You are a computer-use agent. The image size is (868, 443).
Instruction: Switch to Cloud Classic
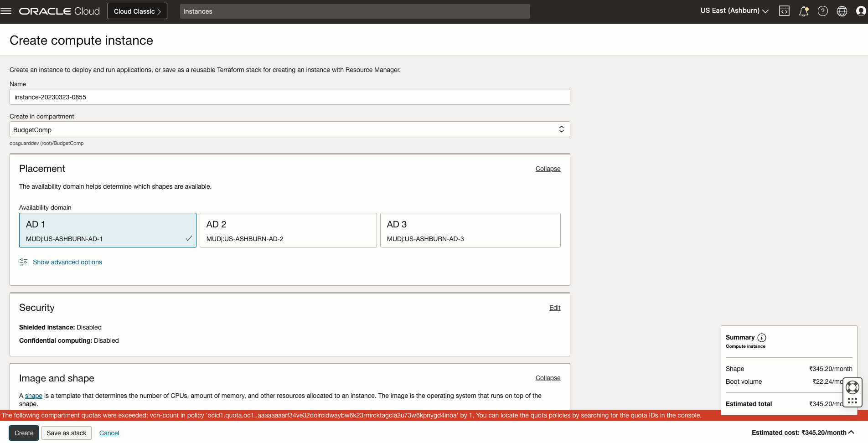pyautogui.click(x=137, y=11)
